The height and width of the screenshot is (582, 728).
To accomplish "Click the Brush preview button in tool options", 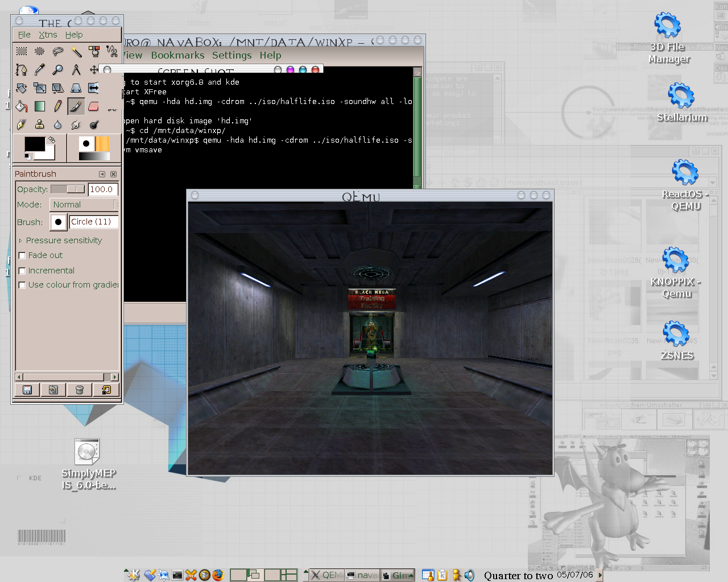I will coord(59,222).
